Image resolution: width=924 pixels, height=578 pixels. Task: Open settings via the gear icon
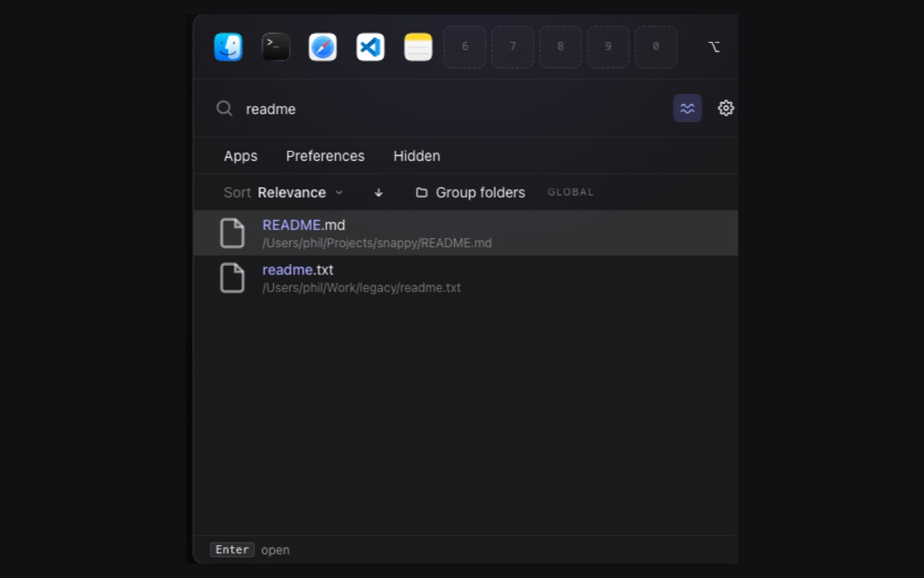pyautogui.click(x=725, y=108)
